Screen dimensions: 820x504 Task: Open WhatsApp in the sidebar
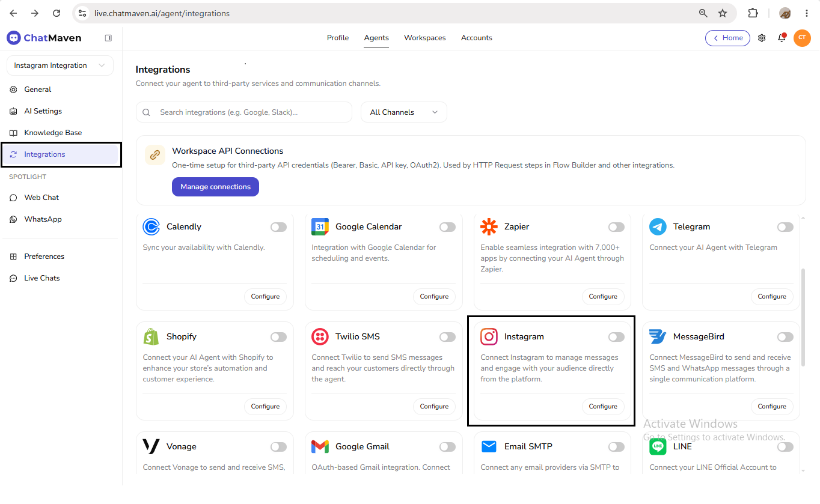[x=60, y=219]
